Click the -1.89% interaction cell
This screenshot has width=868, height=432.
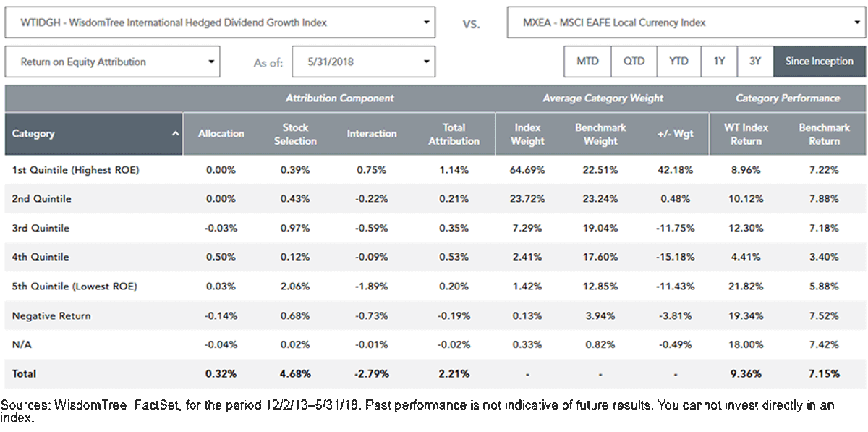(x=372, y=287)
